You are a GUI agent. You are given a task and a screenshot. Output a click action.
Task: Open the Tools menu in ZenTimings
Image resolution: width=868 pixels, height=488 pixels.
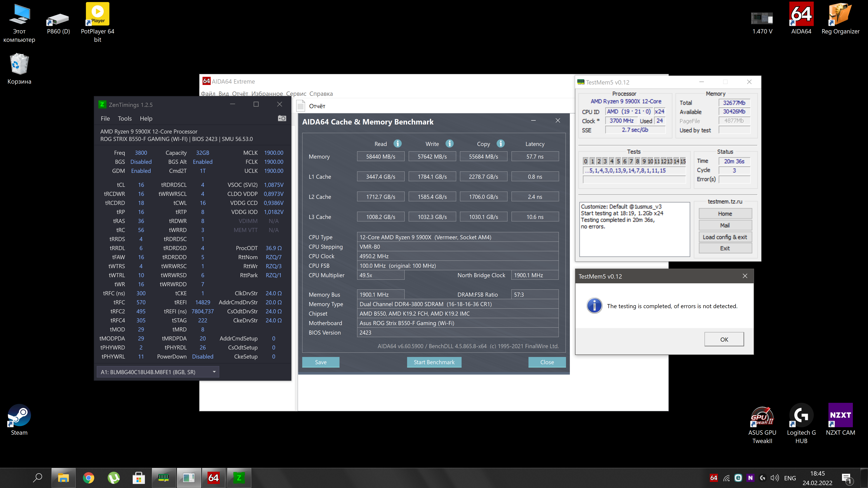[x=125, y=119]
